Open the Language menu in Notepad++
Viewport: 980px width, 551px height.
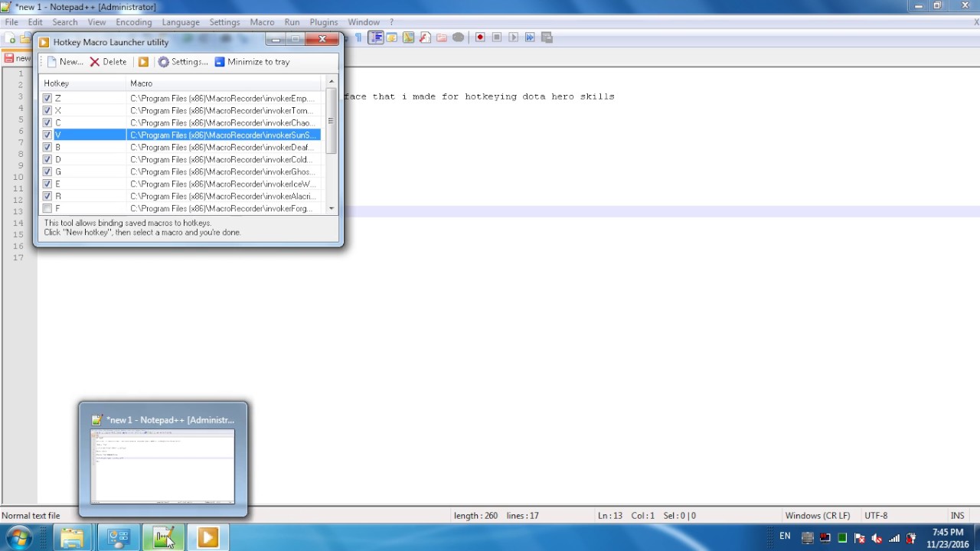[x=181, y=22]
